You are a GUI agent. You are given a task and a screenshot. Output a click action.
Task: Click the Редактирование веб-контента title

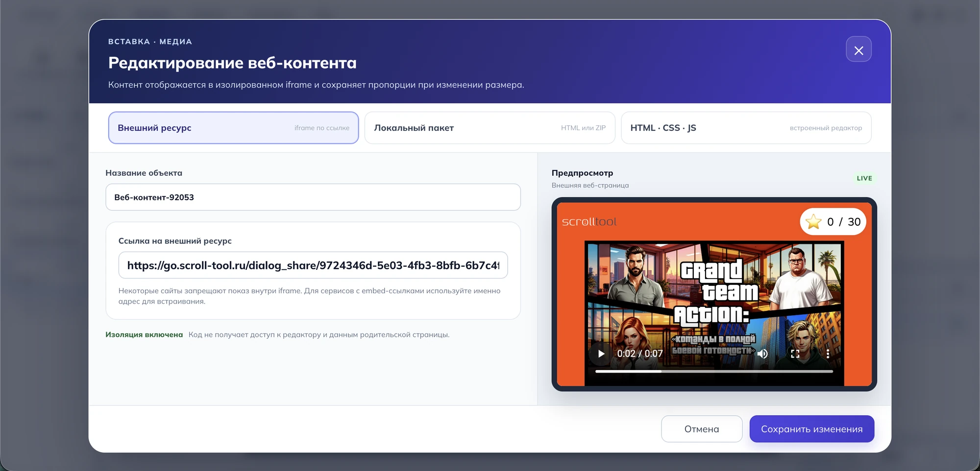pyautogui.click(x=232, y=63)
